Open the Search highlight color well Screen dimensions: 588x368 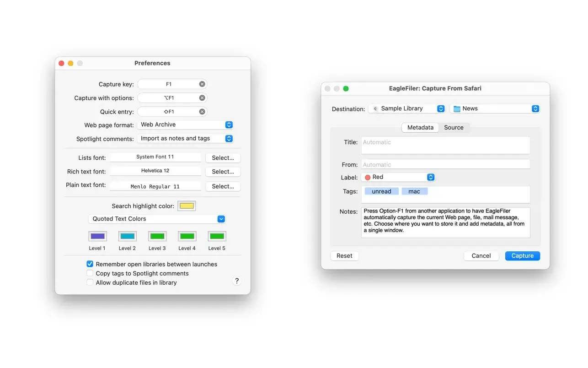click(187, 206)
